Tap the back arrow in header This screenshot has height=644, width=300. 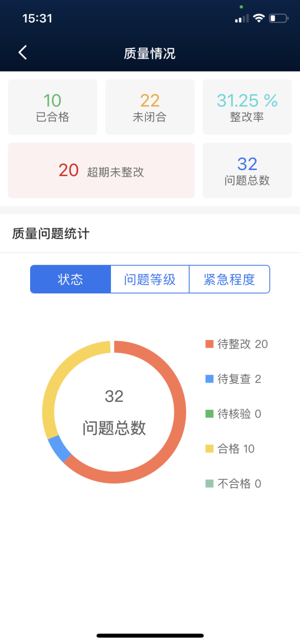[22, 53]
